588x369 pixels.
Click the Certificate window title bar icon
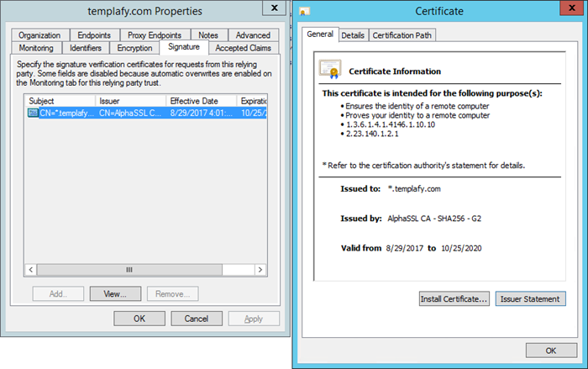click(304, 12)
